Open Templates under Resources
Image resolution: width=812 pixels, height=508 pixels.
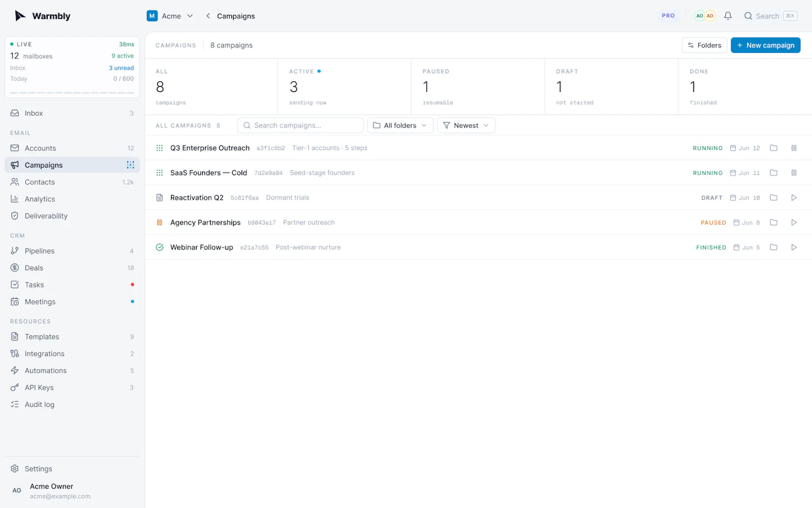click(x=72, y=337)
